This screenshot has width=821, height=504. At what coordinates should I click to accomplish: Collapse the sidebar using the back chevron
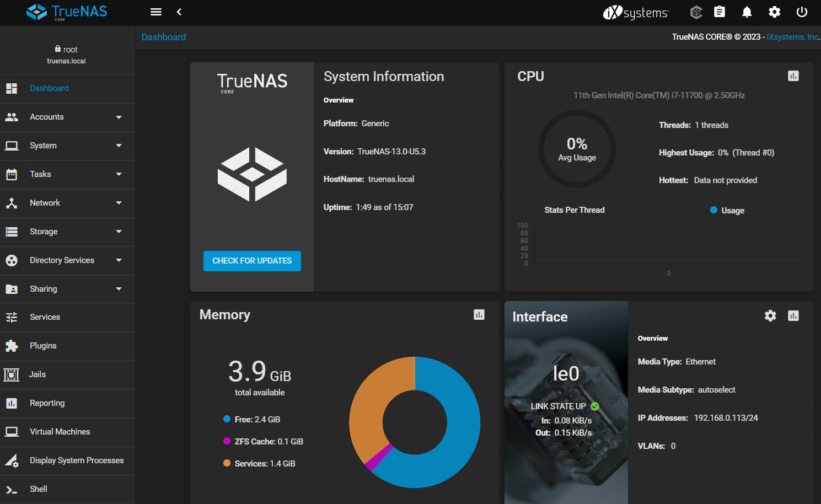[x=179, y=12]
